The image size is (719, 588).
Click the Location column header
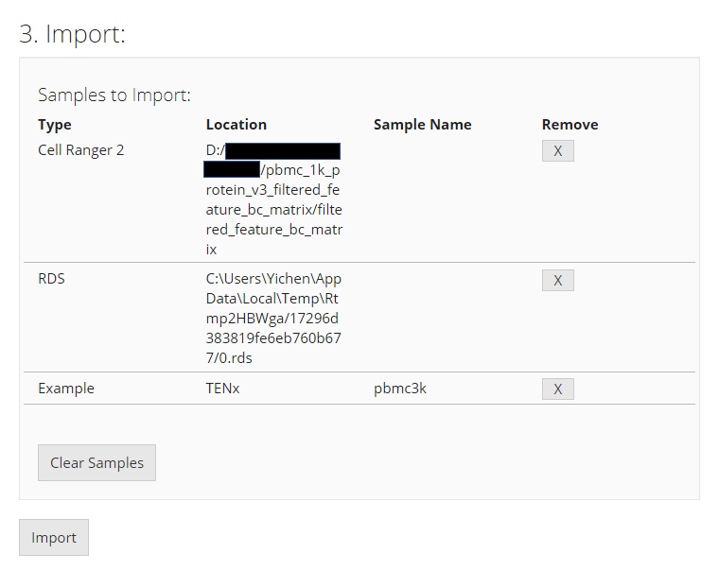[236, 125]
